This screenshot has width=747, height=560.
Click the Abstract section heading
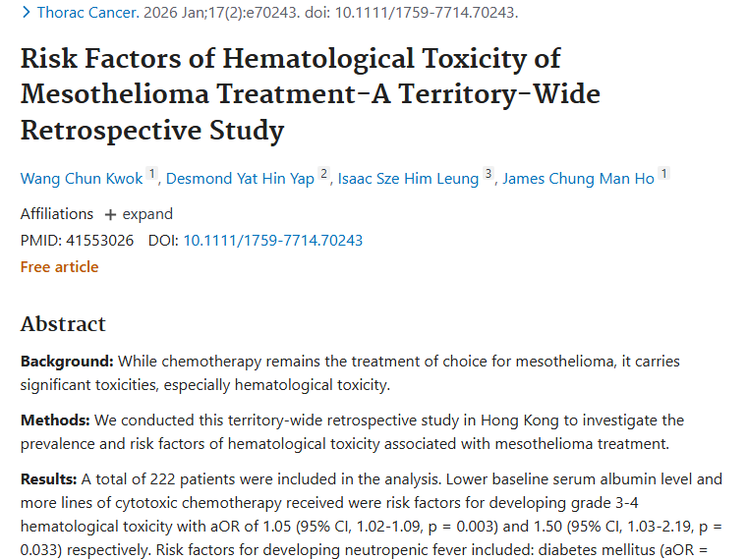coord(63,324)
